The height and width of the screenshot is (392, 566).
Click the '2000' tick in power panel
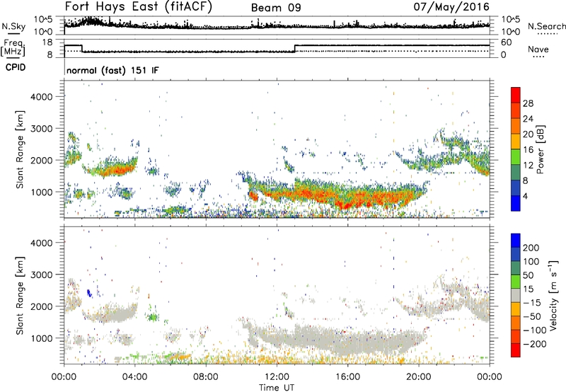(41, 160)
